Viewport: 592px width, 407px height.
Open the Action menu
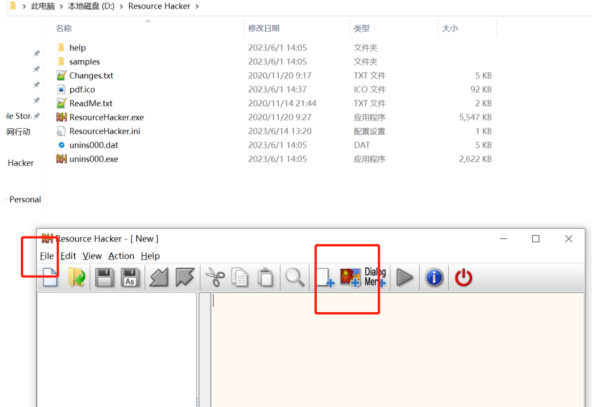coord(121,256)
